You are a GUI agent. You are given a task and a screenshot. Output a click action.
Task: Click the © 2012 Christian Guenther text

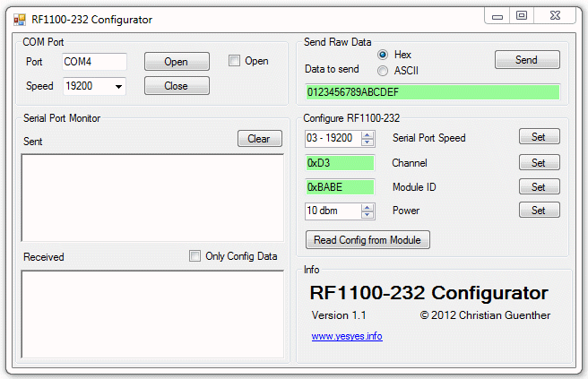pos(485,315)
